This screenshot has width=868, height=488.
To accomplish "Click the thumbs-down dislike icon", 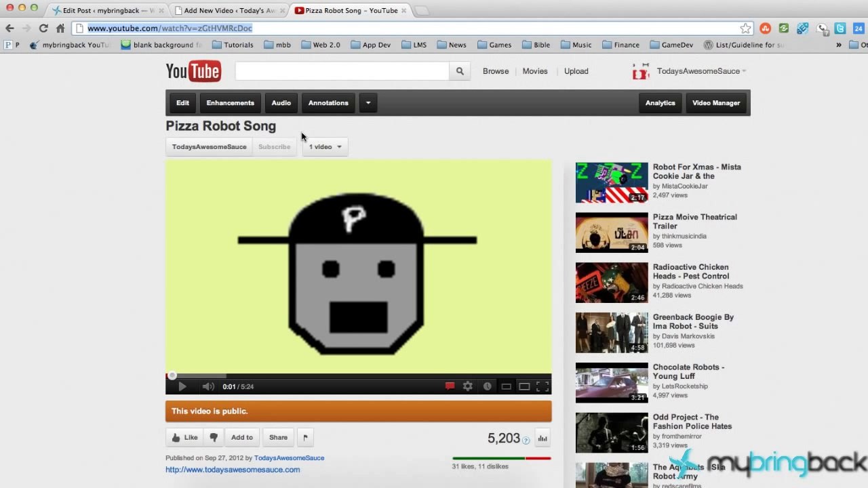I will [x=214, y=438].
